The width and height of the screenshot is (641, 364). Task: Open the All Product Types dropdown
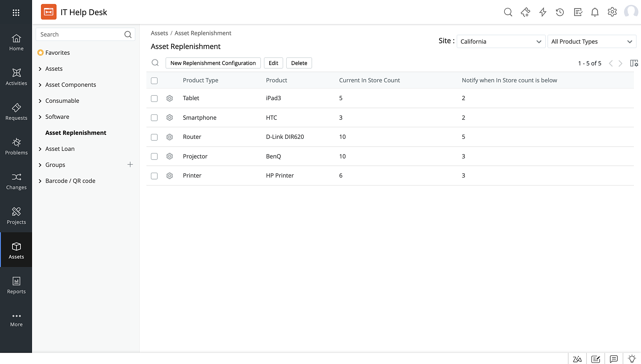click(x=591, y=41)
